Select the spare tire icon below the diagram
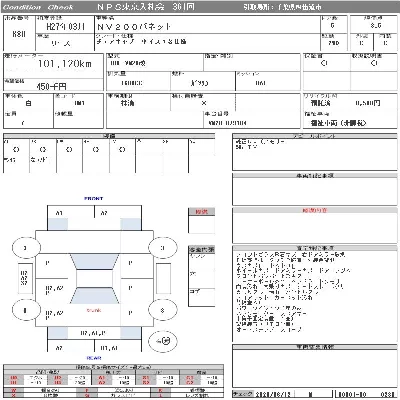 coord(163,341)
